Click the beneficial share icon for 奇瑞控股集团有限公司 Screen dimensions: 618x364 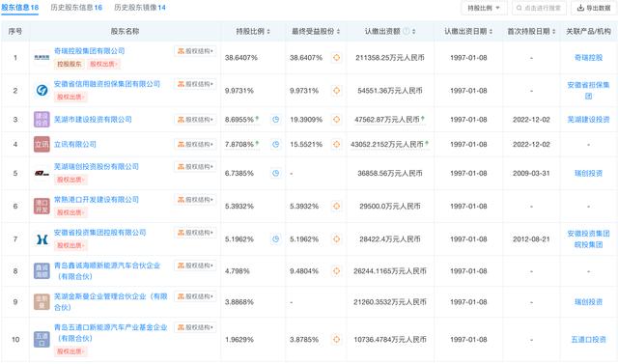(x=336, y=58)
